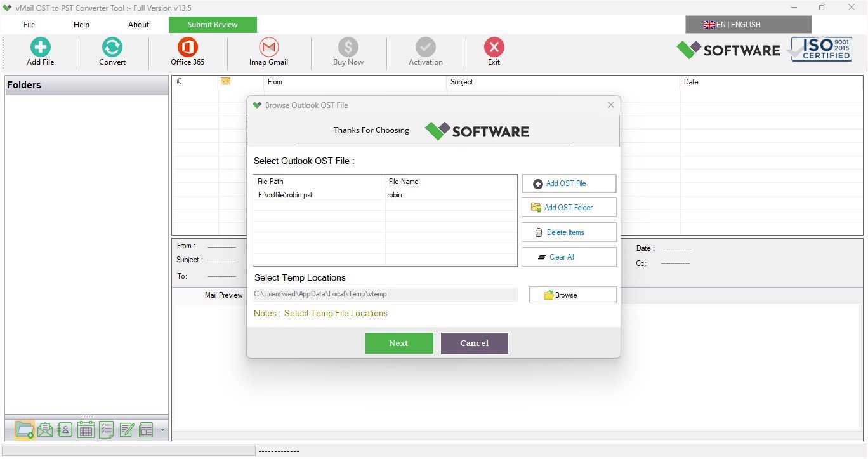Open the Office 365 export option
Screen dimensions: 868x459
[x=188, y=51]
